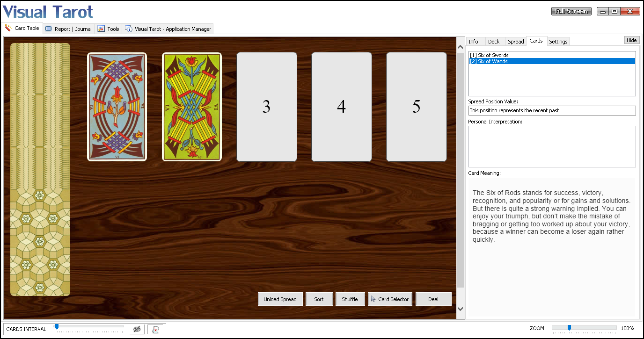Viewport: 644px width, 339px height.
Task: Open the Tools tab
Action: click(109, 29)
